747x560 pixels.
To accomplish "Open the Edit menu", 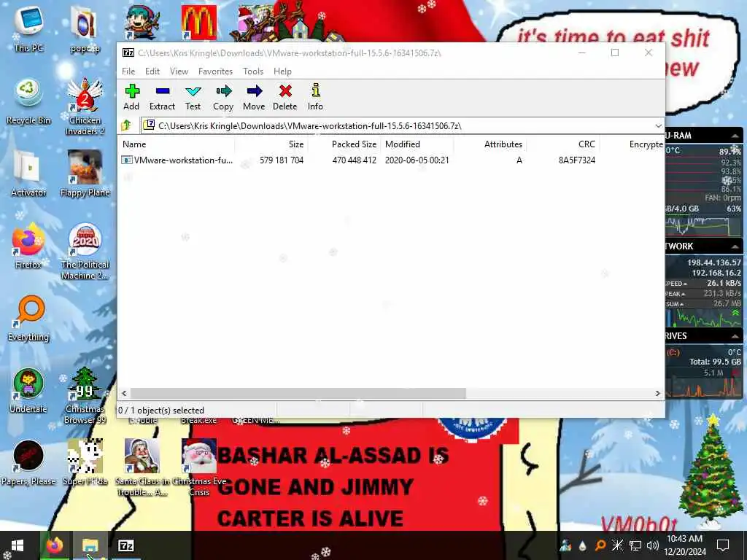I will (x=152, y=71).
